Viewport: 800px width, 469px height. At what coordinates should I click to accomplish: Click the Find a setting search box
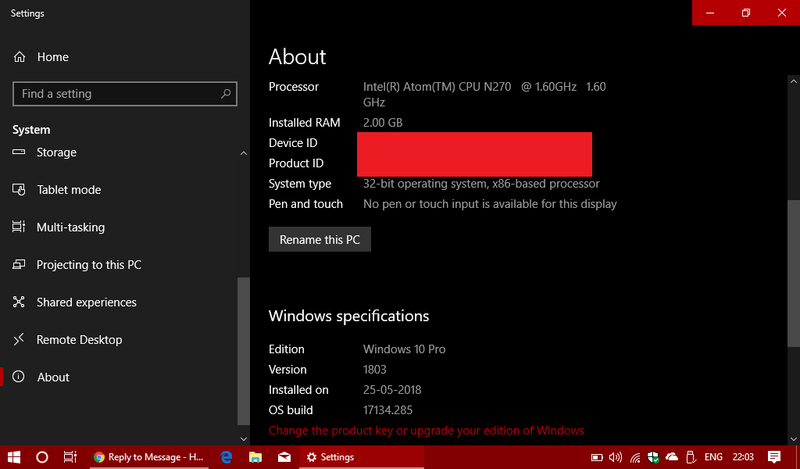coord(124,94)
